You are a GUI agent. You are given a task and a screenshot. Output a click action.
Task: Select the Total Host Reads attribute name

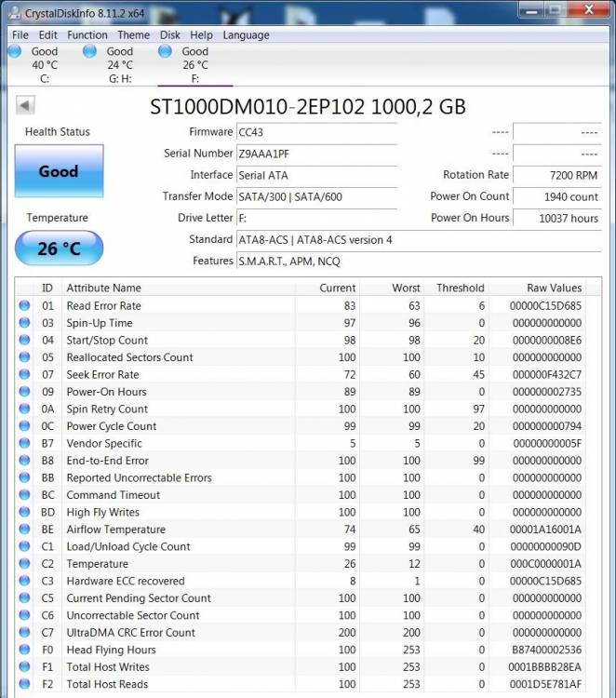click(x=107, y=684)
